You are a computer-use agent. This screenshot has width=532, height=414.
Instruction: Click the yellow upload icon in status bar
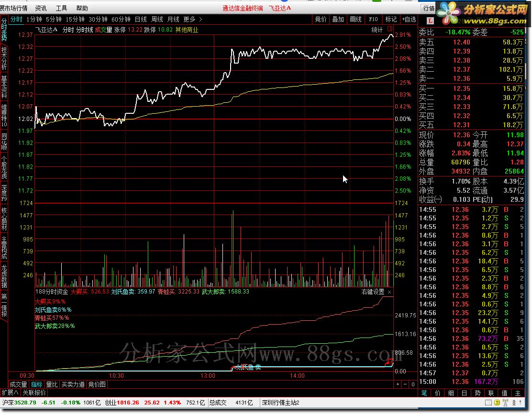point(497,403)
